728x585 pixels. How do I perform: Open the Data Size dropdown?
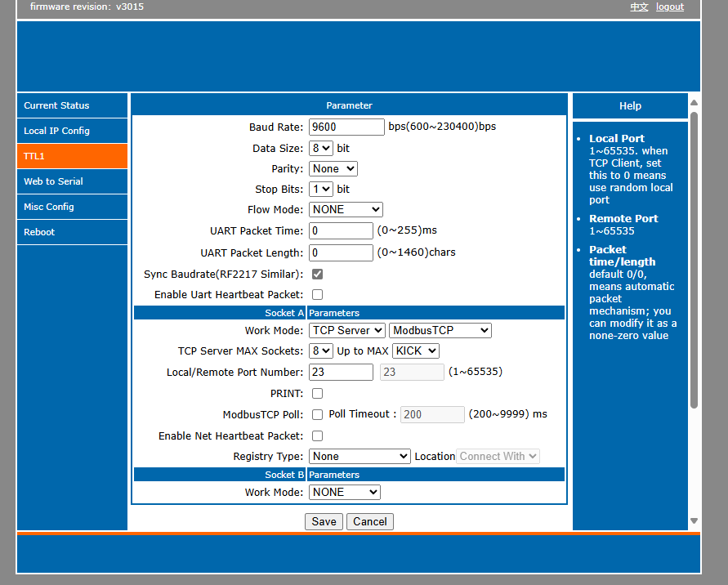click(321, 149)
